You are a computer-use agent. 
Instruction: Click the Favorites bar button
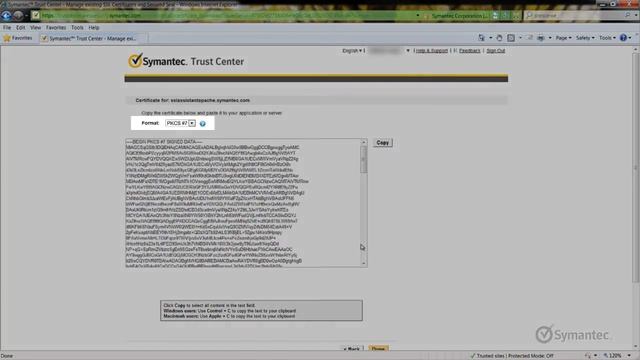click(x=18, y=38)
